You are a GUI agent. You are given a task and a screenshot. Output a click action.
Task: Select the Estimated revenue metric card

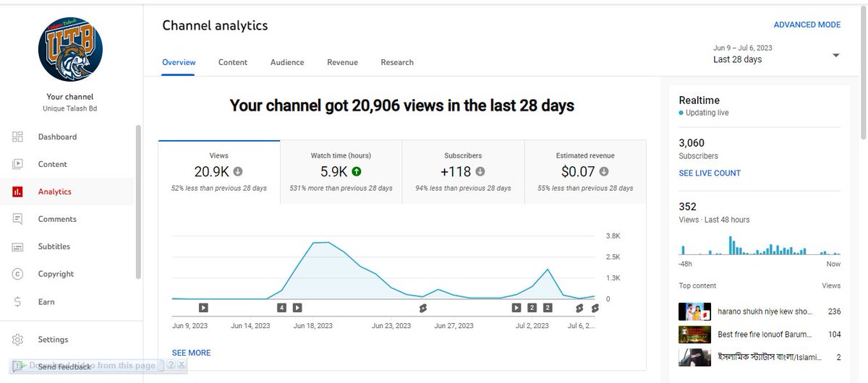pos(585,171)
